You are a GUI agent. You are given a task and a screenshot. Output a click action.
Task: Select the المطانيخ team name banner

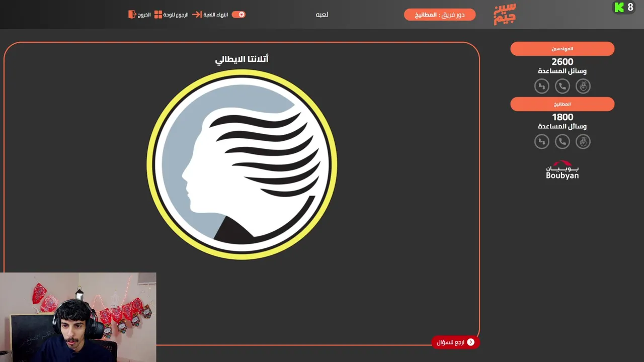tap(562, 104)
